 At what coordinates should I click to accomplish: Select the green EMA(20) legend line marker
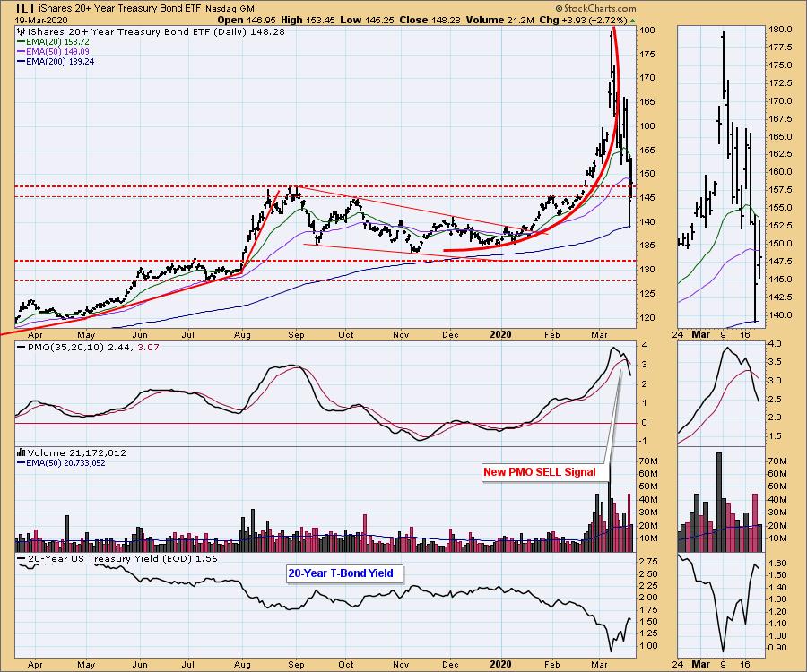[x=22, y=41]
